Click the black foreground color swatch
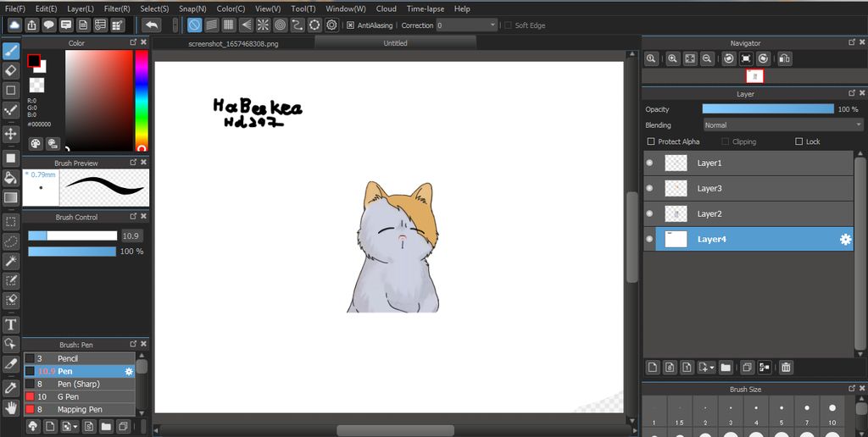The width and height of the screenshot is (868, 437). (34, 60)
